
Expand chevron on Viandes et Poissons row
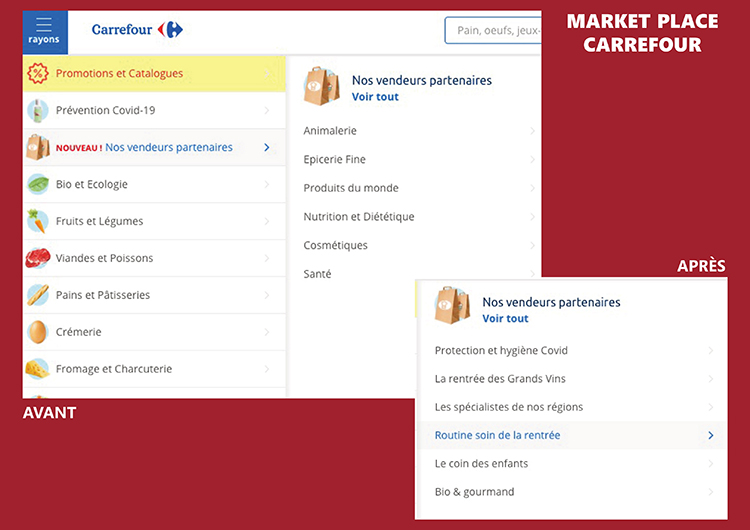(x=267, y=258)
